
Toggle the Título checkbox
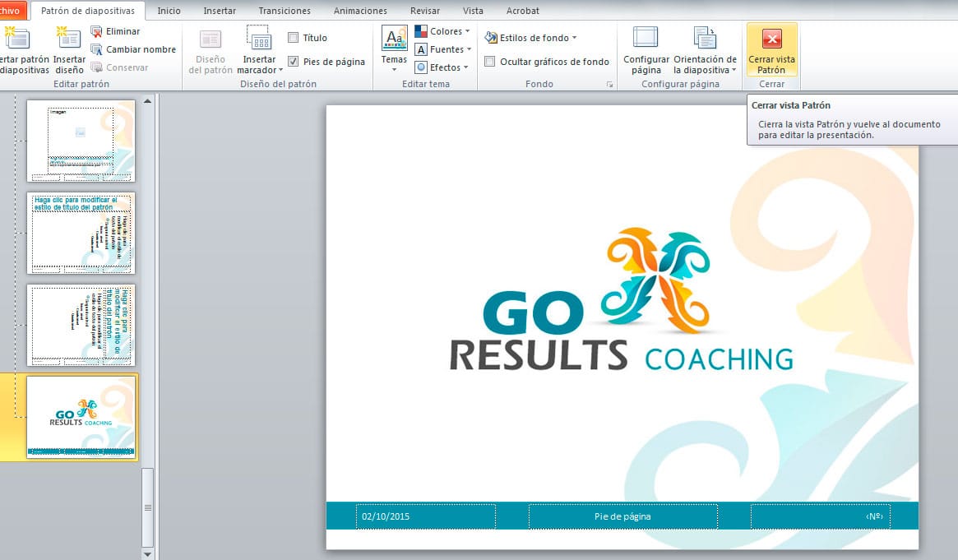coord(294,38)
